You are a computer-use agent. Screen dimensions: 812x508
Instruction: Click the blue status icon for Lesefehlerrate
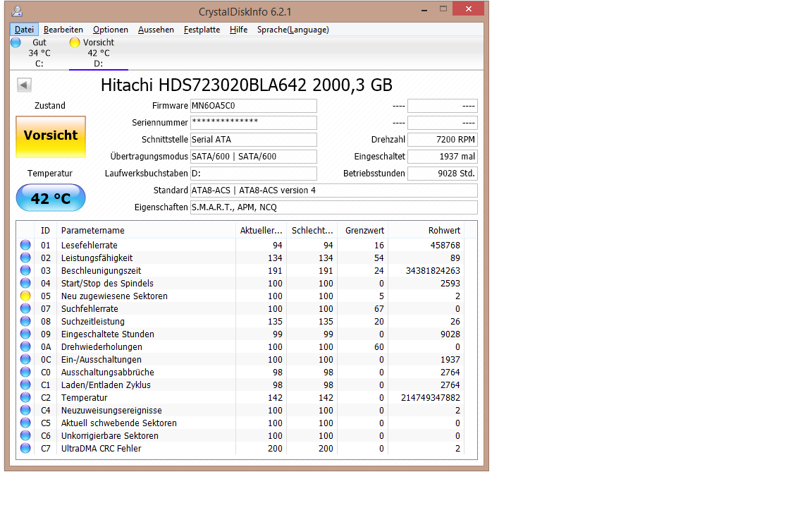[25, 245]
